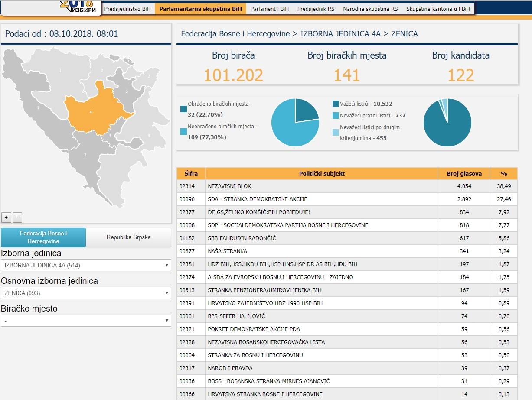532x400 pixels.
Task: Click dark teal Obrađeno biračkih mjesta legend square
Action: 183,109
